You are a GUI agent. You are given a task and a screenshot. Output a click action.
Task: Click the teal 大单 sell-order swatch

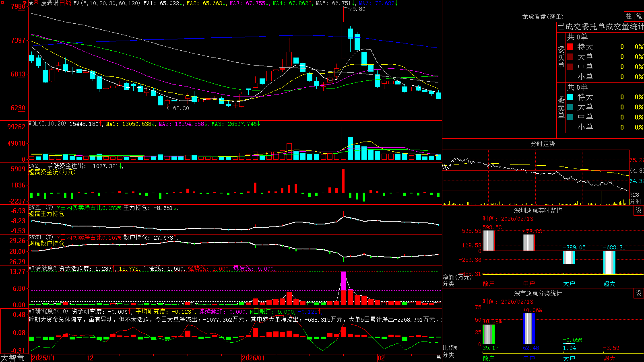coord(570,107)
